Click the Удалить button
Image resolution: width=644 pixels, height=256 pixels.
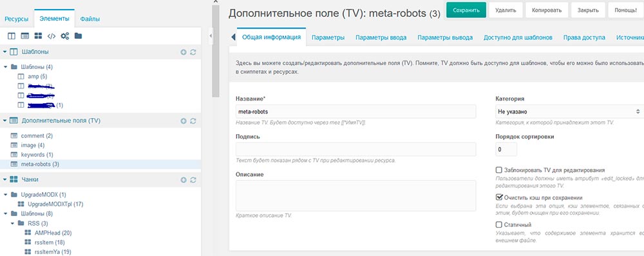[x=506, y=10]
